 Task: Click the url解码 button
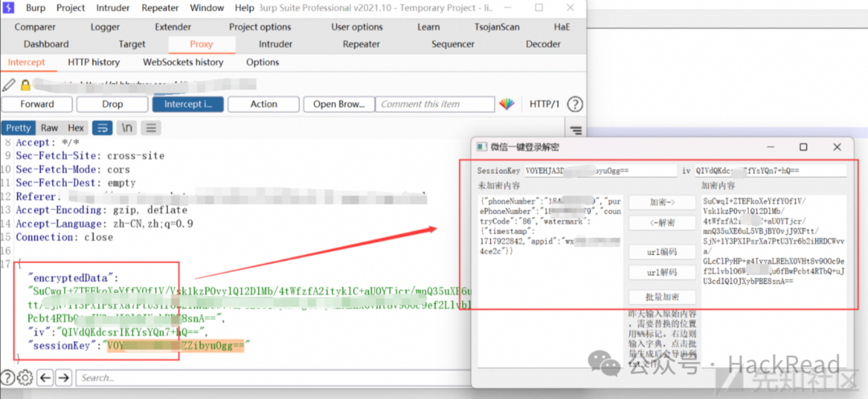click(x=662, y=272)
